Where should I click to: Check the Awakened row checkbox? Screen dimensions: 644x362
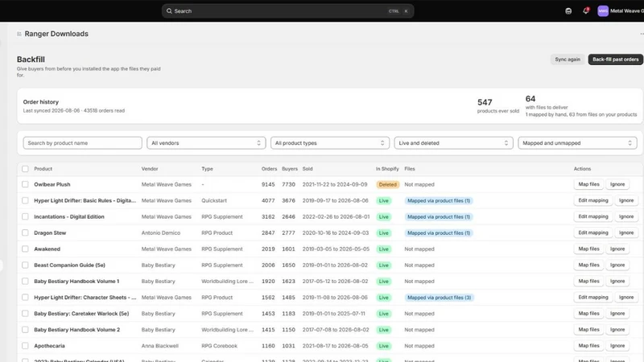tap(25, 249)
